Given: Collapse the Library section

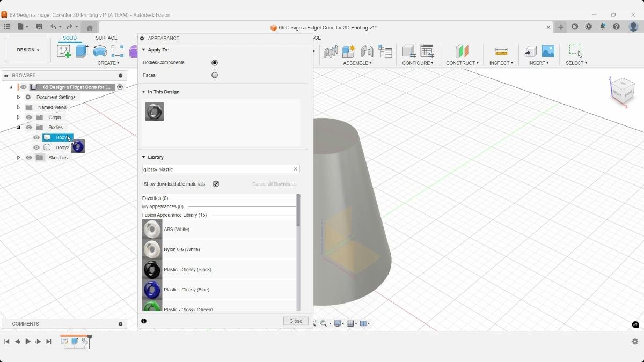Looking at the screenshot, I should pyautogui.click(x=144, y=157).
